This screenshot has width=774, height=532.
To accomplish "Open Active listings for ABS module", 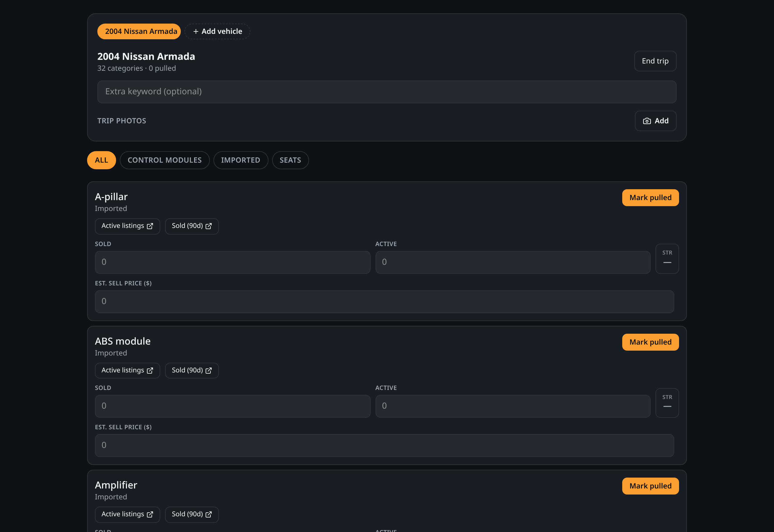I will pos(127,370).
